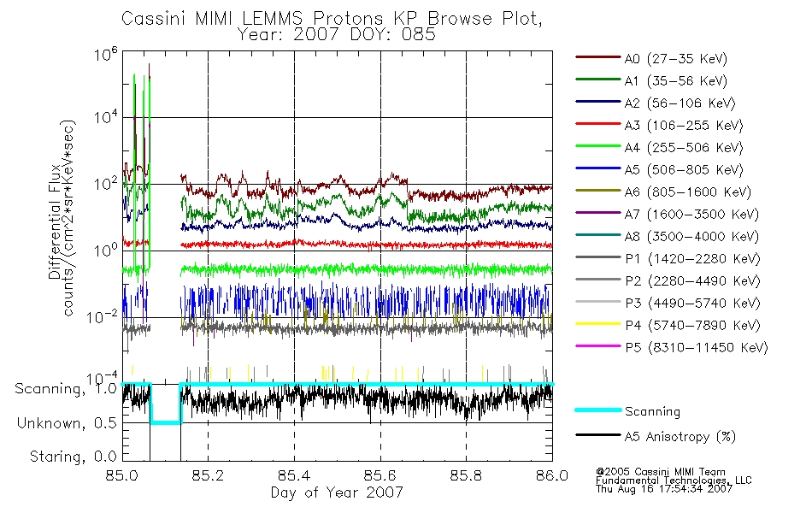Image resolution: width=812 pixels, height=513 pixels.
Task: Click the y-axis label 10^-2
Action: tap(103, 316)
